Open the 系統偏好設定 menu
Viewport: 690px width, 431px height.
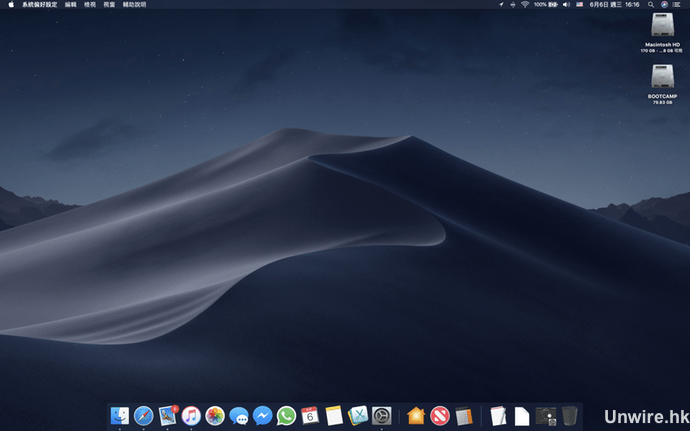point(40,4)
